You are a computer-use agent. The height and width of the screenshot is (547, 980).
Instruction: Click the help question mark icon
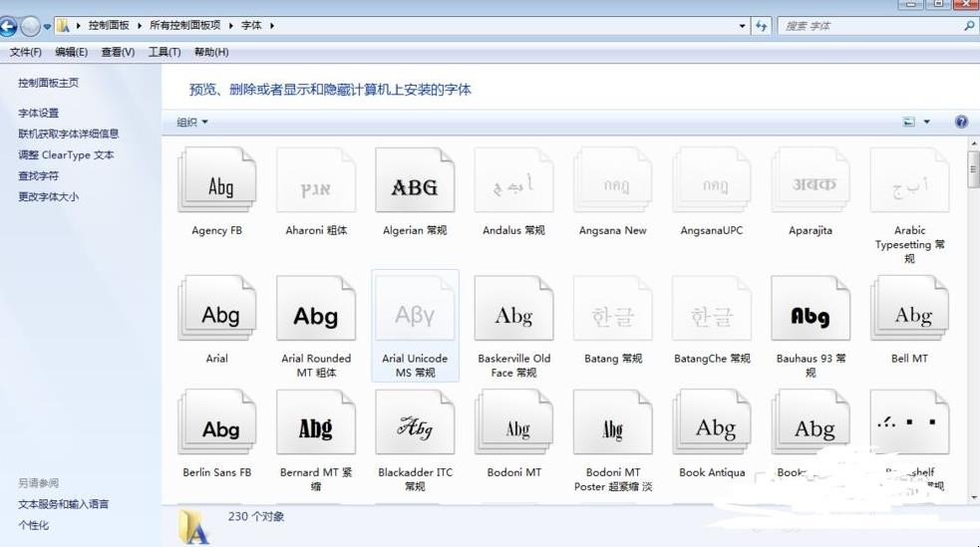961,122
